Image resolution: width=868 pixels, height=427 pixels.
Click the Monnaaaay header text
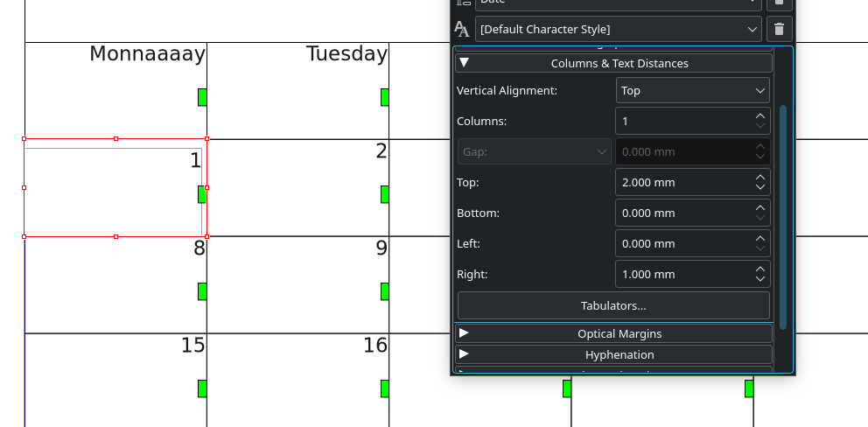(x=147, y=54)
